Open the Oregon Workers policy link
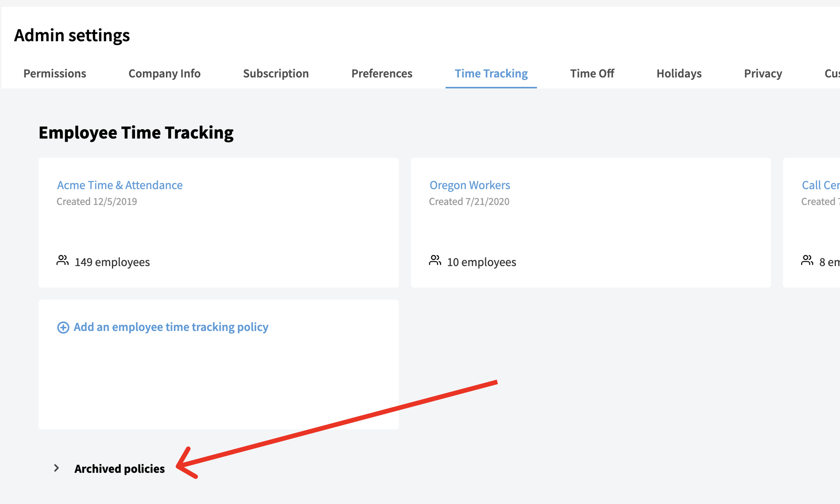The image size is (840, 504). (x=470, y=185)
